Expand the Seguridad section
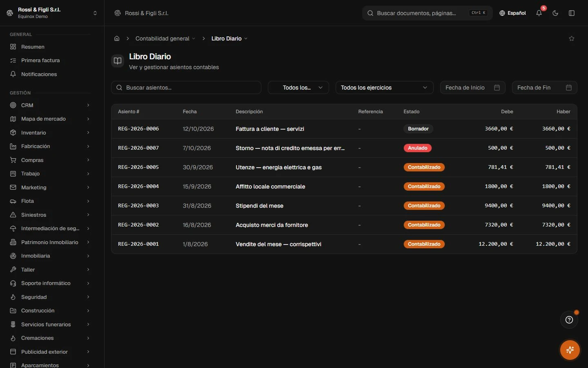The image size is (588, 368). pyautogui.click(x=50, y=297)
